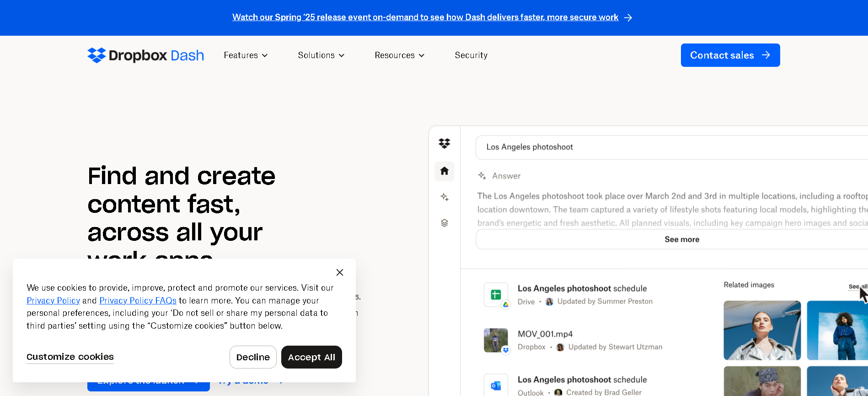Click the Google Sheets icon for the Drive result
The image size is (868, 396).
click(496, 295)
